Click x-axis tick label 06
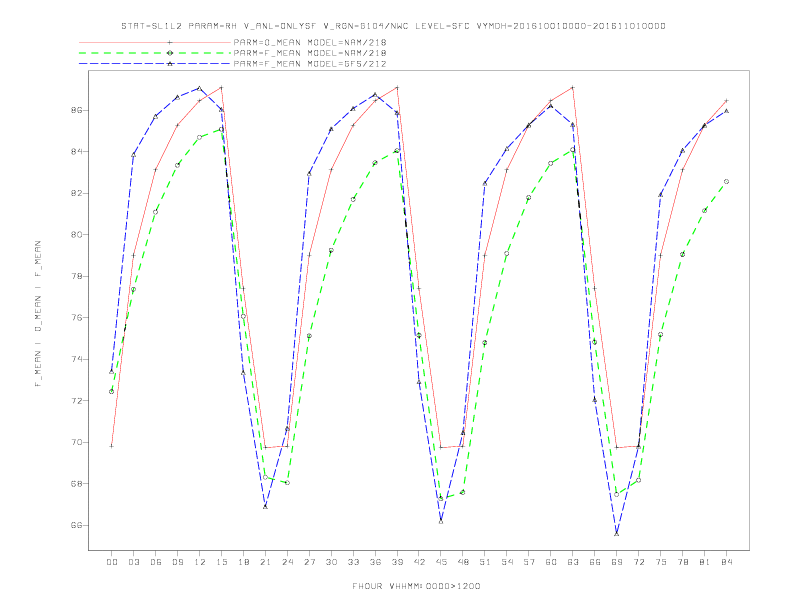Viewport: 792px width, 612px height. (156, 562)
